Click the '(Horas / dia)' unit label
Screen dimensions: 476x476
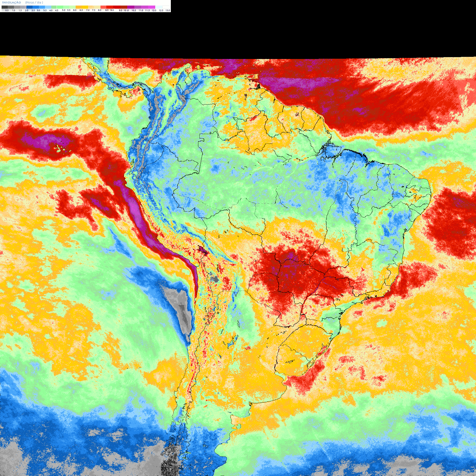coord(34,2)
